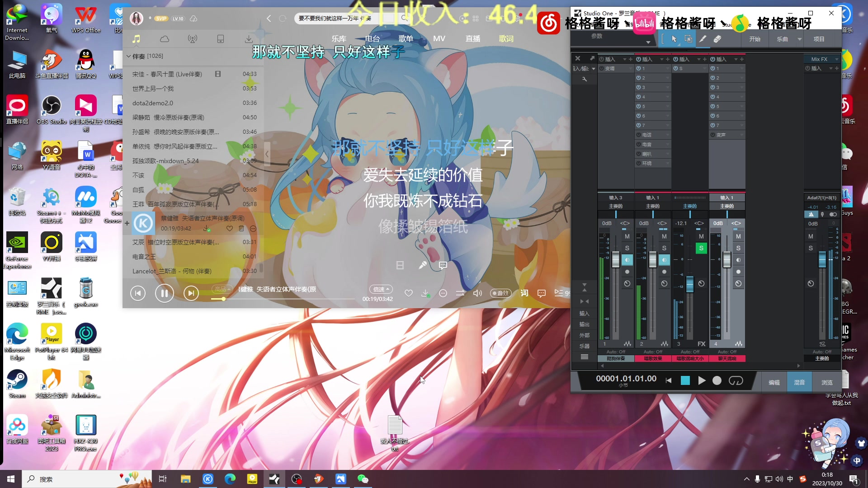868x488 pixels.
Task: Open the cloud icon tab in music player
Action: coord(165,39)
